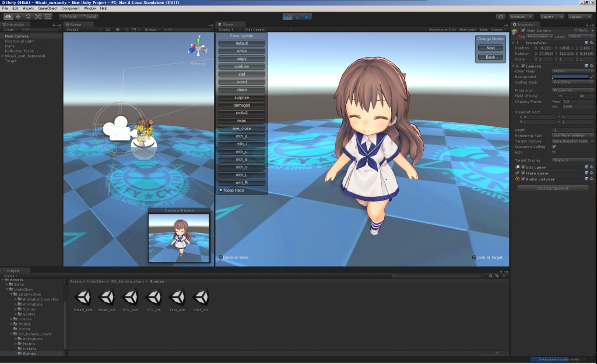Click the frame Step button

click(x=308, y=17)
